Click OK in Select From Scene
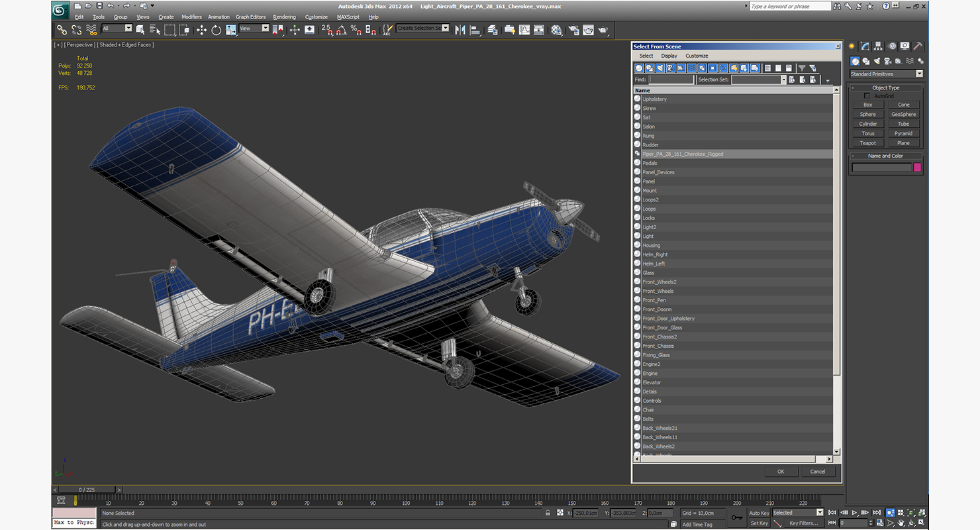980x530 pixels. click(781, 472)
